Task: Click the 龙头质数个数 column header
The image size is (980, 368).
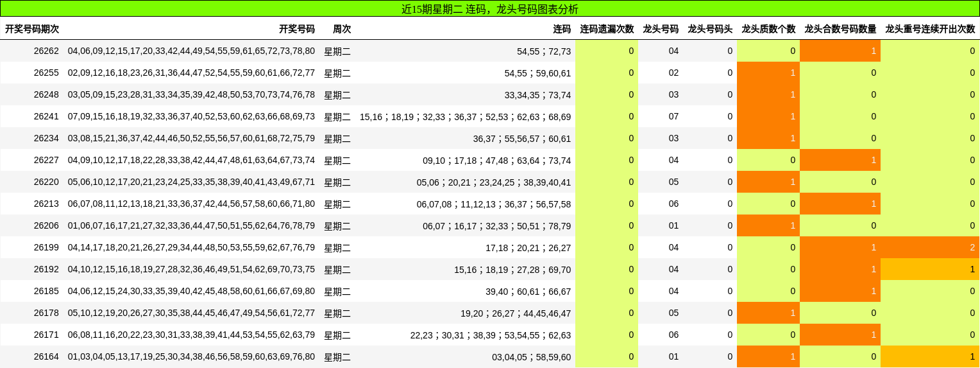Action: coord(768,29)
